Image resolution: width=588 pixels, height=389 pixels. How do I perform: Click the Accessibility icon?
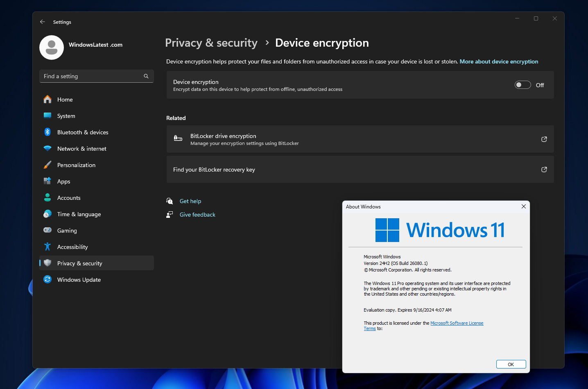pos(47,247)
